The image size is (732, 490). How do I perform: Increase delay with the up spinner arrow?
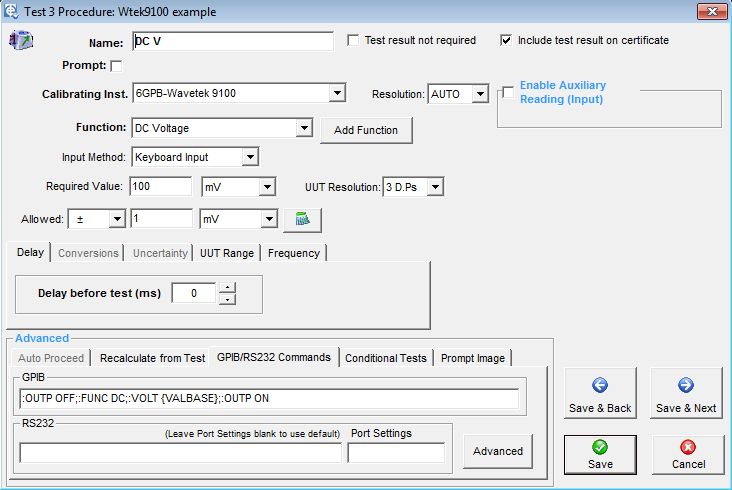click(227, 288)
